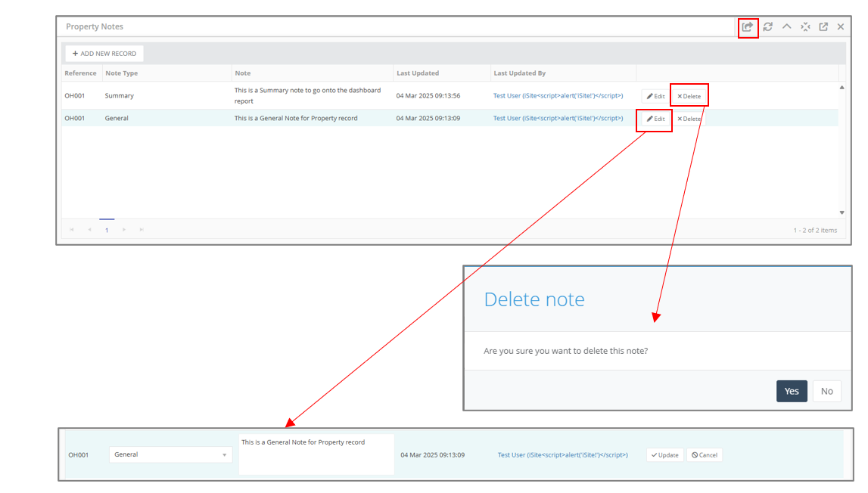Confirm deletion with the Yes button

(792, 391)
